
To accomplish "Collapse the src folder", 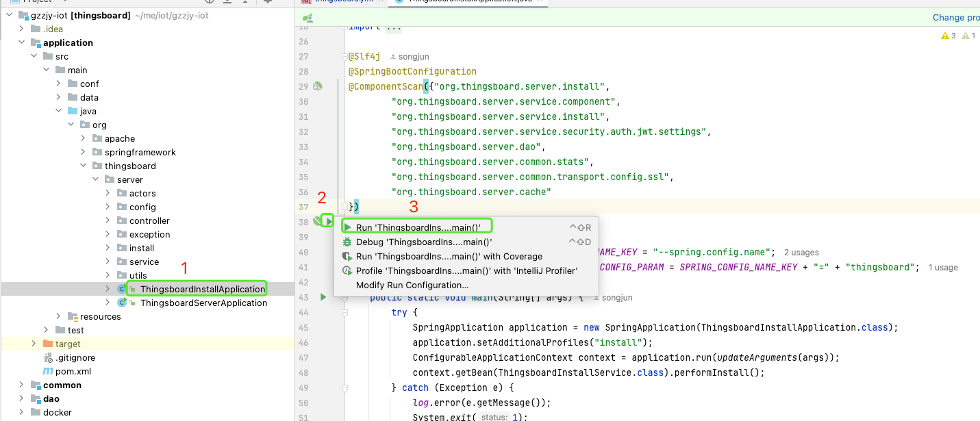I will tap(34, 56).
